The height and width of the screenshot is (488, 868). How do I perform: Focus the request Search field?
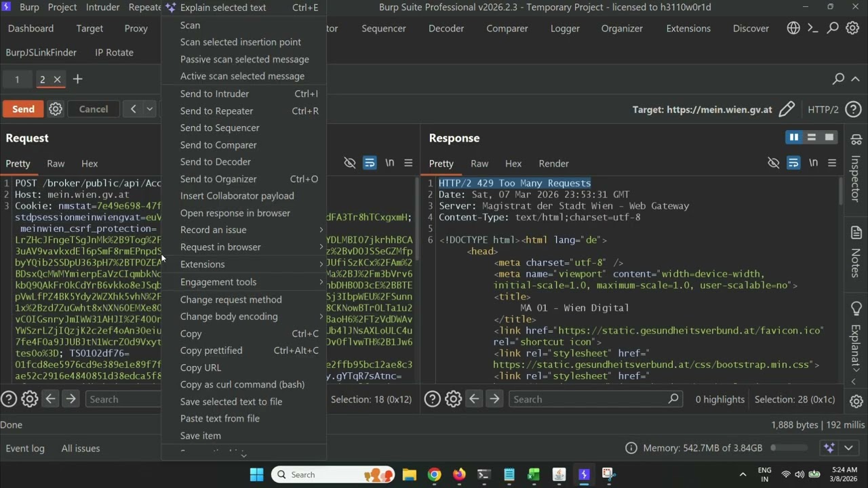click(x=123, y=399)
